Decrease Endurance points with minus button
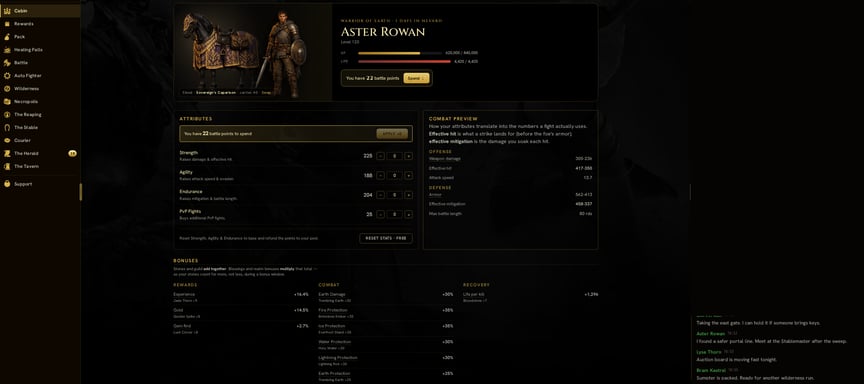 (381, 194)
